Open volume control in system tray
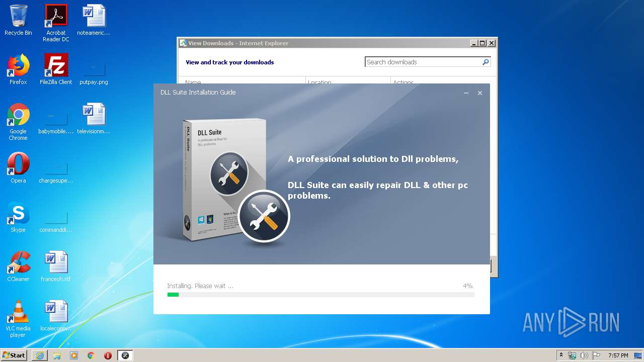The height and width of the screenshot is (362, 644). (584, 355)
